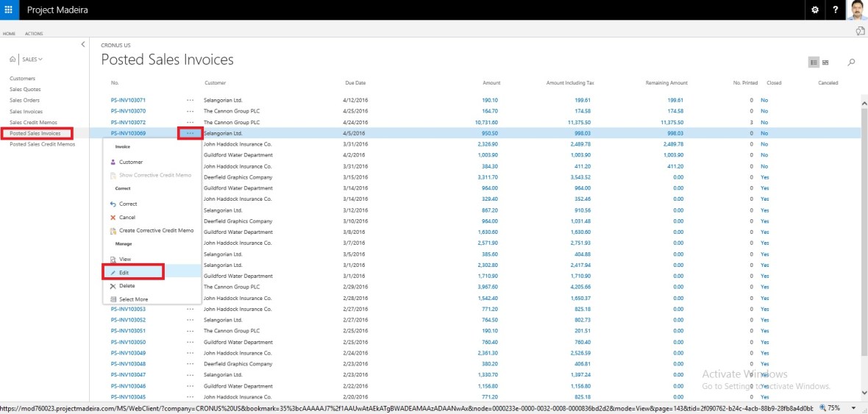This screenshot has height=414, width=868.
Task: Click the Project Madeira title
Action: 57,10
